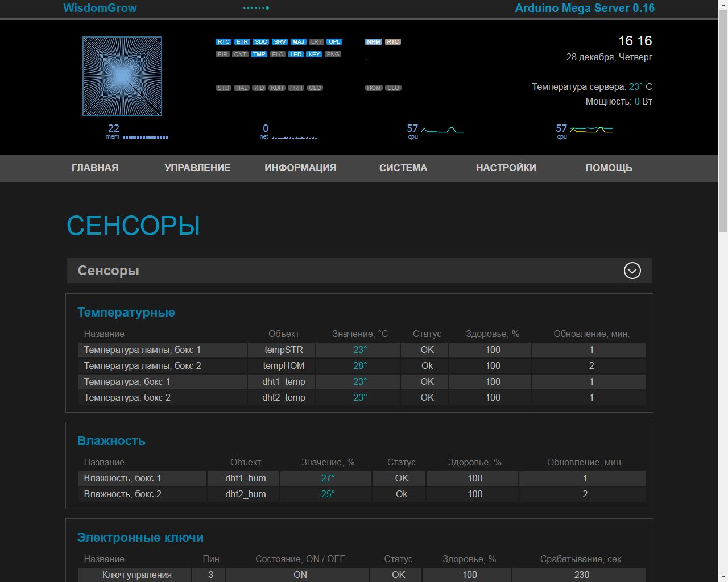
Task: Toggle the inactive PIR module badge
Action: click(x=222, y=55)
